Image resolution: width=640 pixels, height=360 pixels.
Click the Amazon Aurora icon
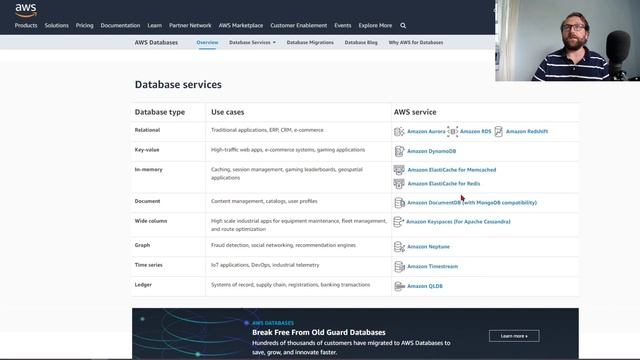point(399,131)
